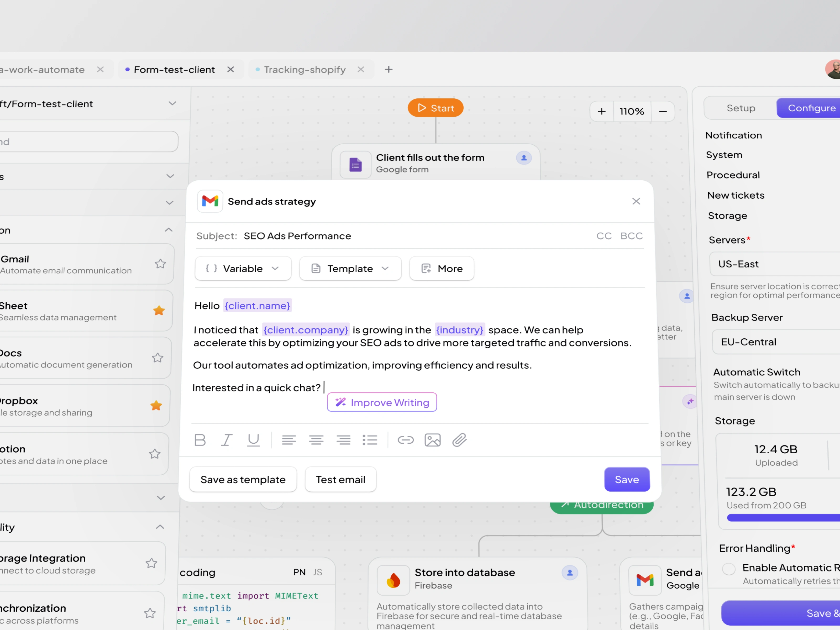This screenshot has height=630, width=840.
Task: Enable Automatic Retry radio option
Action: click(728, 569)
